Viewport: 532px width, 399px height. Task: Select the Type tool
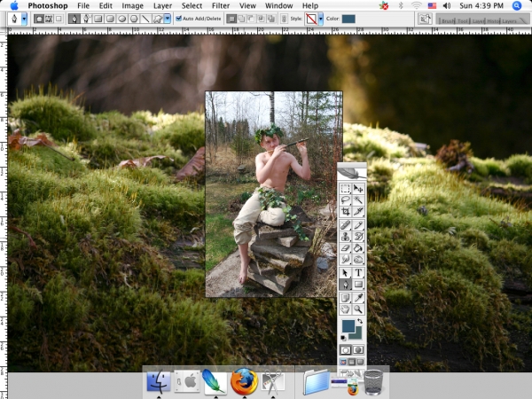pos(358,272)
